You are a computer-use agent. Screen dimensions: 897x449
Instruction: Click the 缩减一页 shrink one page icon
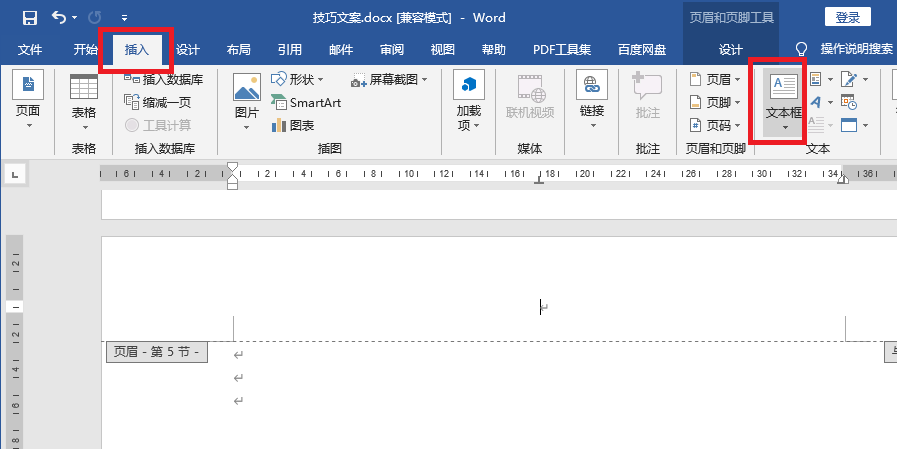tap(158, 101)
